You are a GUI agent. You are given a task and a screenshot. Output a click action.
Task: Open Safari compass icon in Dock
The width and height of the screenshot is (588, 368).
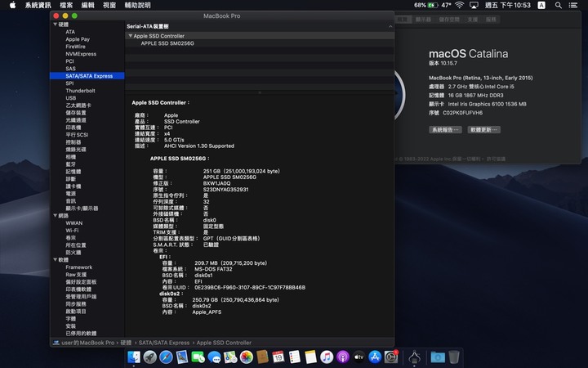166,357
